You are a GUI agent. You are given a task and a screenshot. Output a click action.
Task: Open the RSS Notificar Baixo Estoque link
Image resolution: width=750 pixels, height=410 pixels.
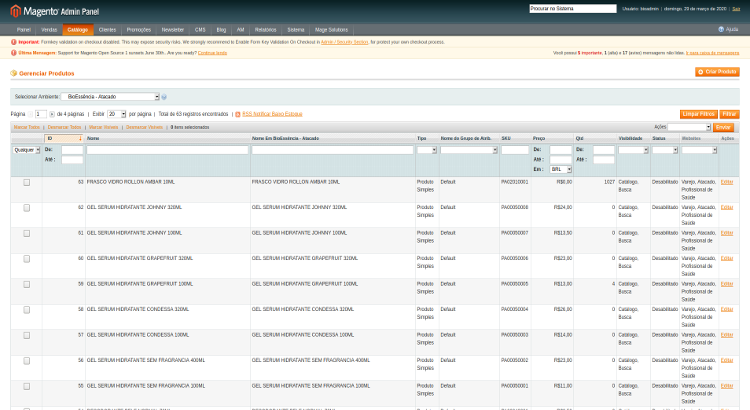tap(272, 114)
